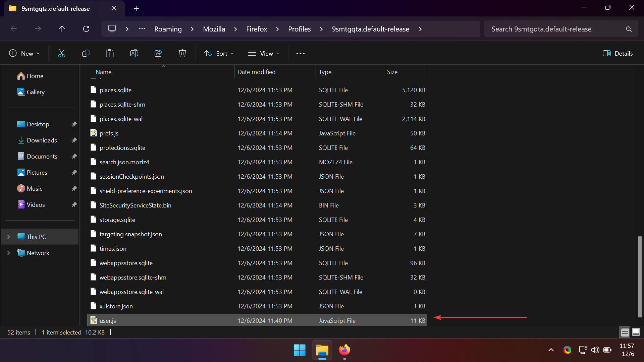644x362 pixels.
Task: Show hidden breadcrumb path via ellipsis
Action: pos(142,29)
